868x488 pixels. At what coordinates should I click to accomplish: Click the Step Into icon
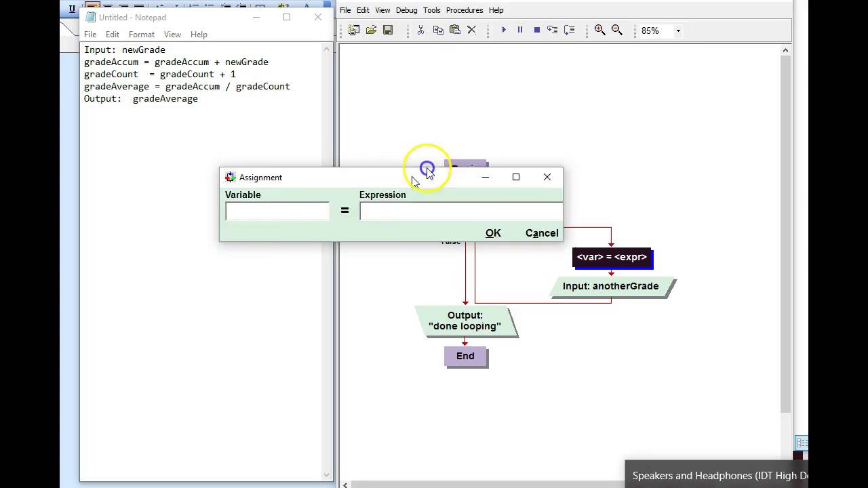tap(553, 30)
